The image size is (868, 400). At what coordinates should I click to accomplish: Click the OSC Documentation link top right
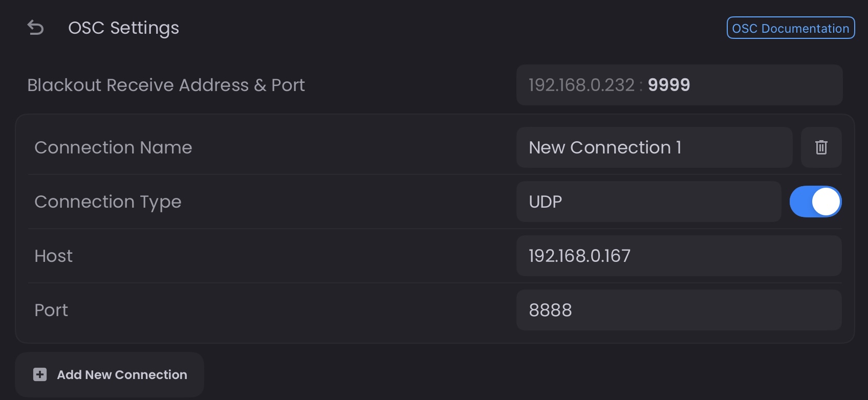(790, 28)
